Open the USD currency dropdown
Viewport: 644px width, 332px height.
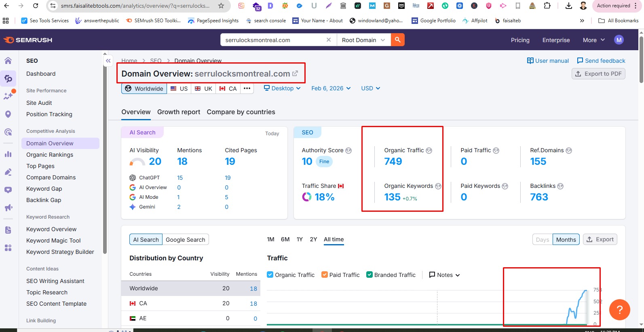pyautogui.click(x=371, y=88)
